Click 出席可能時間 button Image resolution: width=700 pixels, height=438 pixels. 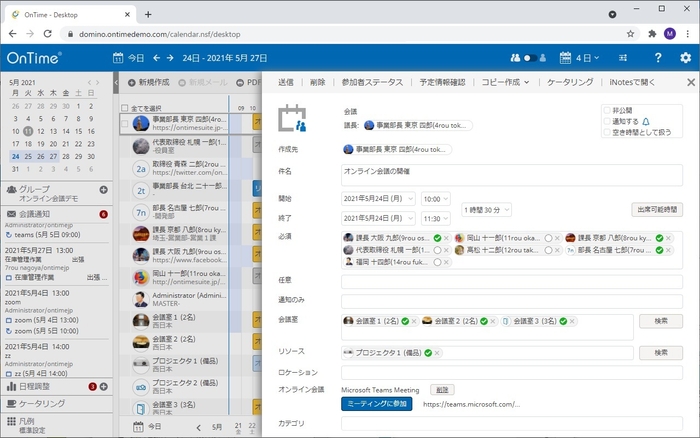(x=657, y=209)
